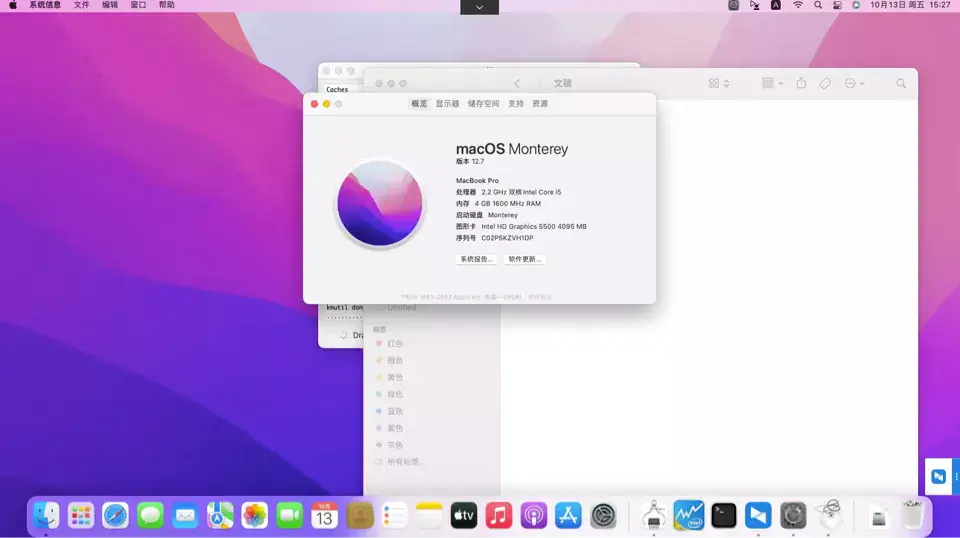Click the top center chevron handle
This screenshot has width=960, height=538.
click(479, 7)
